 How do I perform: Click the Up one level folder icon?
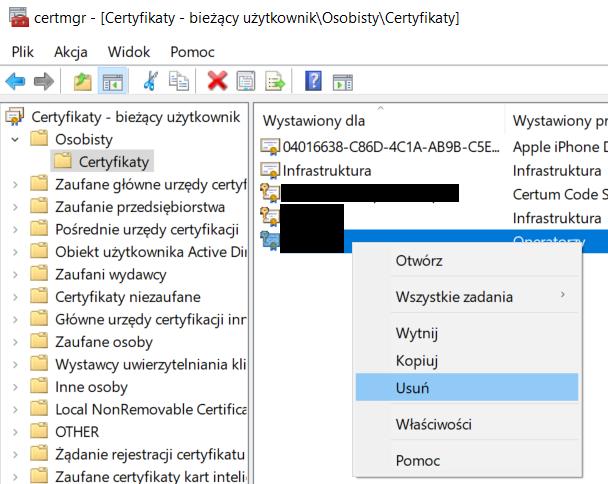pyautogui.click(x=83, y=81)
